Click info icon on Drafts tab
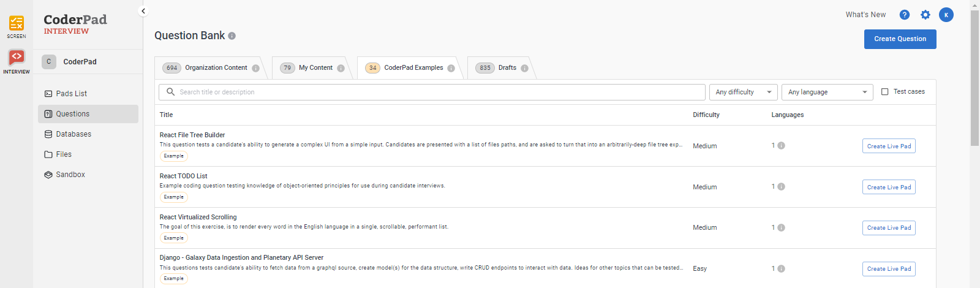This screenshot has height=288, width=980. point(524,68)
